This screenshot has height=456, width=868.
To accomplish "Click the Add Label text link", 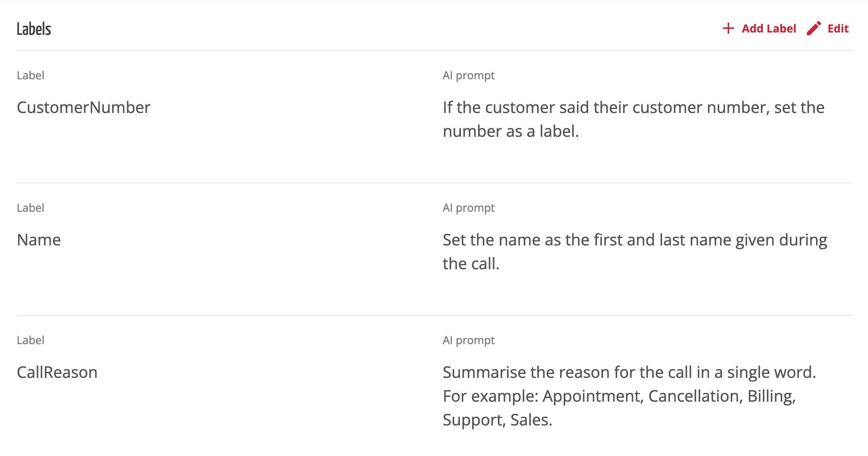I will pyautogui.click(x=769, y=29).
